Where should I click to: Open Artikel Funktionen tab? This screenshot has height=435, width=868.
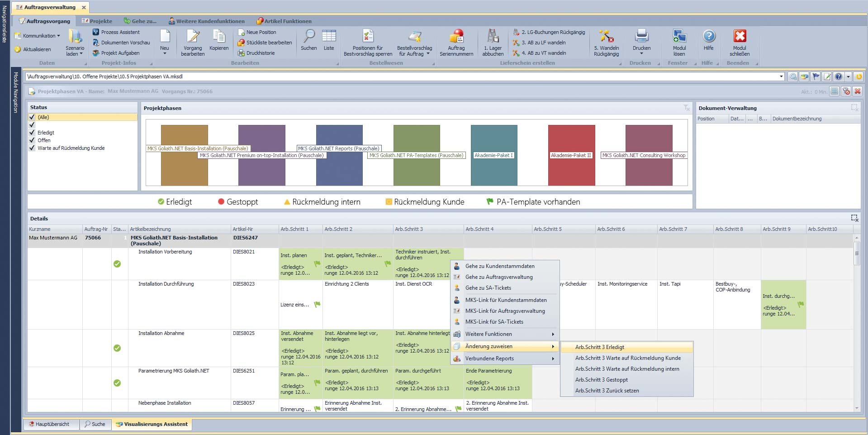coord(284,21)
